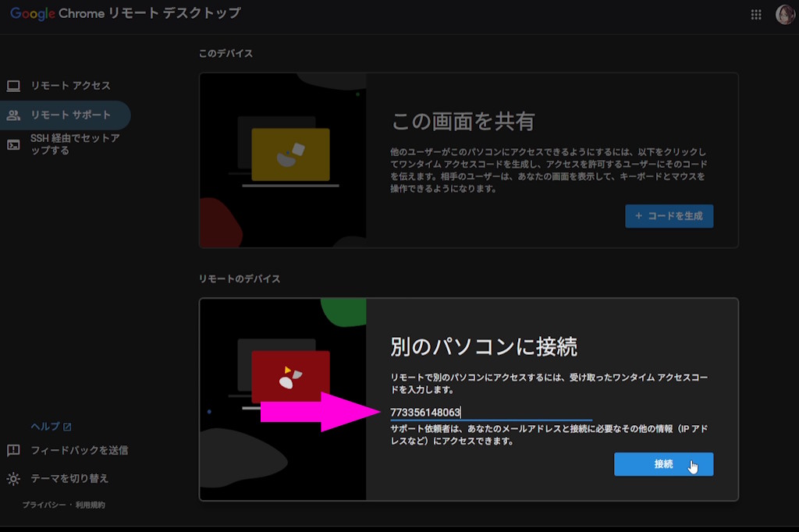The image size is (799, 532).
Task: Click the plus icon in コードを生成
Action: 639,216
